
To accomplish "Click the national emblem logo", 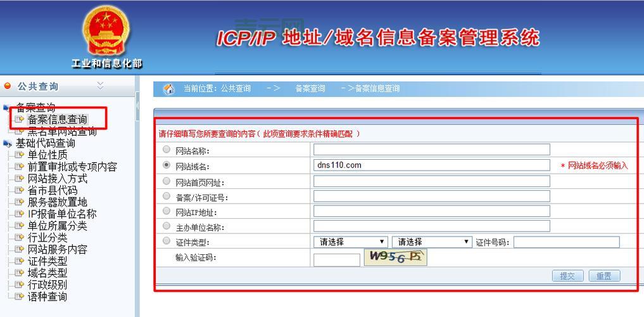I will 106,30.
